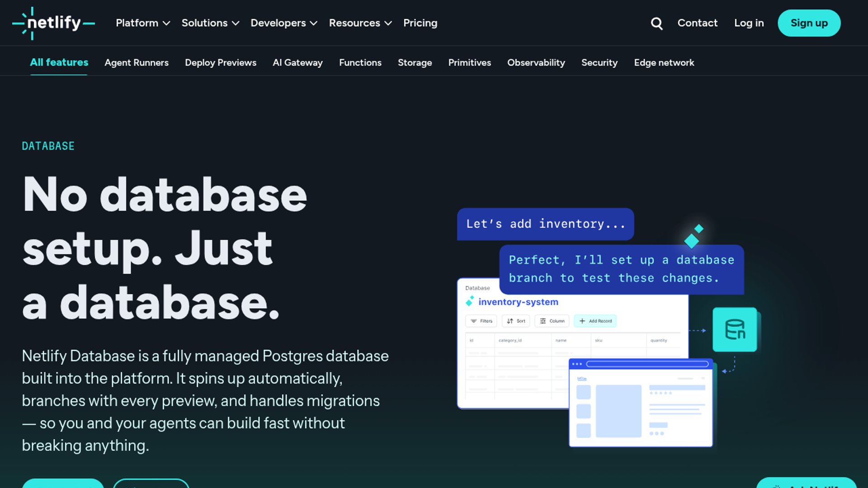This screenshot has width=868, height=488.
Task: Open the Functions tab
Action: 360,63
